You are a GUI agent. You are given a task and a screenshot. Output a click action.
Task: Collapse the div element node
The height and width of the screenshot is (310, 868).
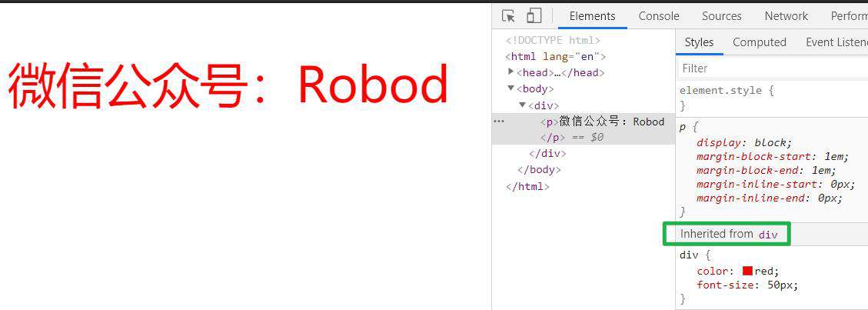(x=522, y=105)
